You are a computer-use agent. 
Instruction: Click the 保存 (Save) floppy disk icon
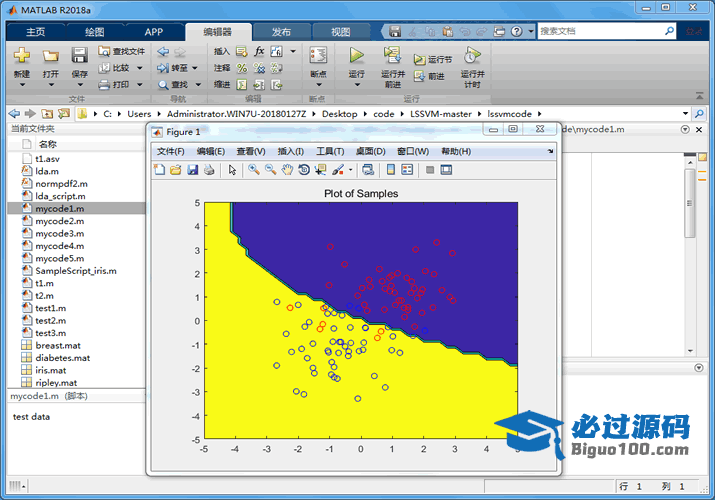tap(79, 56)
